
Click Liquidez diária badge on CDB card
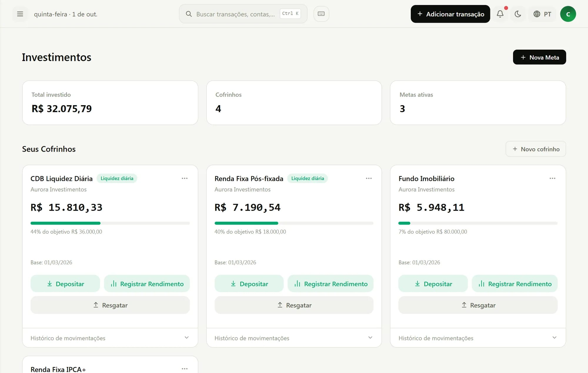(x=117, y=178)
